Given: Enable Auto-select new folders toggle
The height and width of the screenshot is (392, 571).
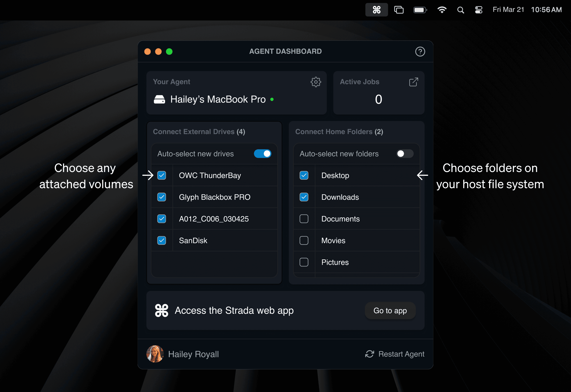Looking at the screenshot, I should pyautogui.click(x=405, y=154).
